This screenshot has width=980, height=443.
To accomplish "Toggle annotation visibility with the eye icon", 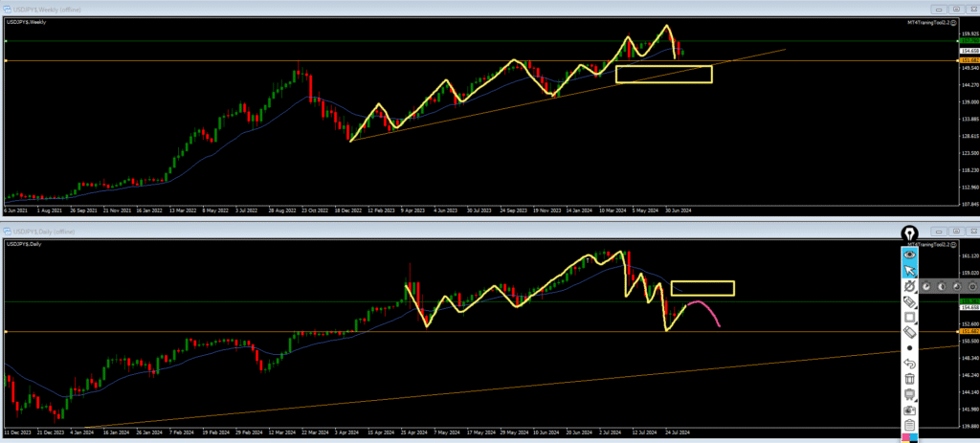I will pyautogui.click(x=909, y=255).
